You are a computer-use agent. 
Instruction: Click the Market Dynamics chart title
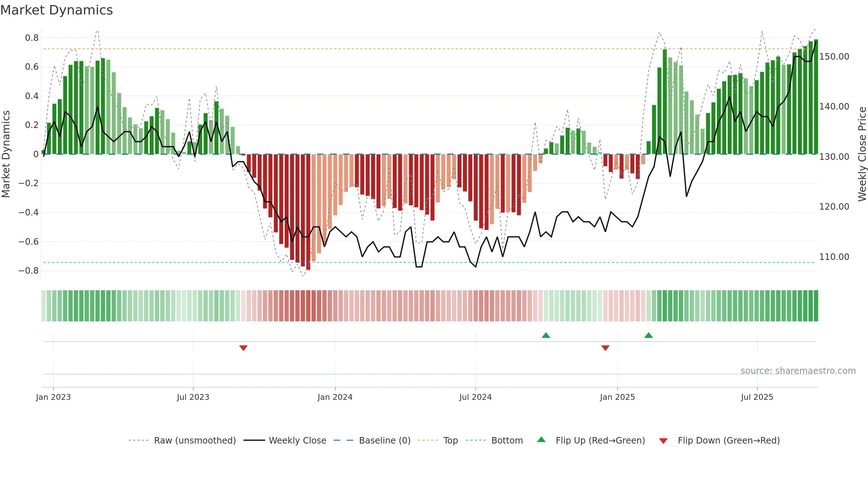pyautogui.click(x=57, y=10)
